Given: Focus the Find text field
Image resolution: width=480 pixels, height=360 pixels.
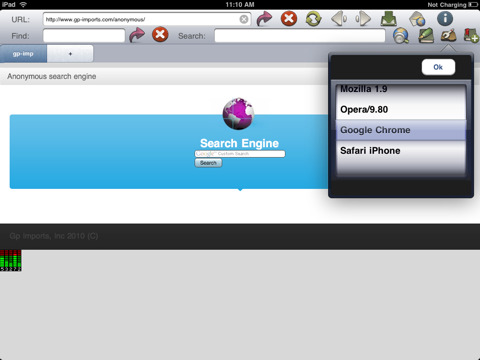Looking at the screenshot, I should click(84, 36).
